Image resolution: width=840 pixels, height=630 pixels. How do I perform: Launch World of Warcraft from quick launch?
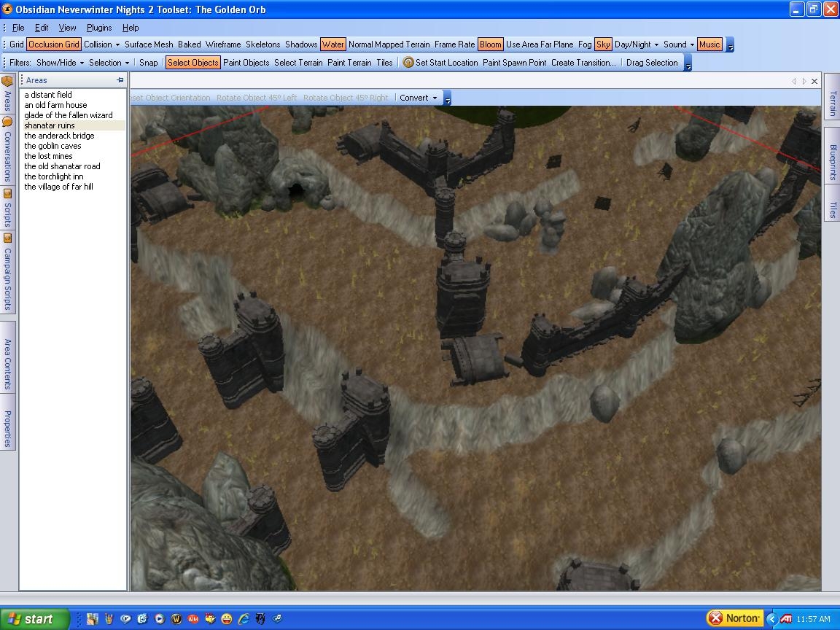click(176, 619)
